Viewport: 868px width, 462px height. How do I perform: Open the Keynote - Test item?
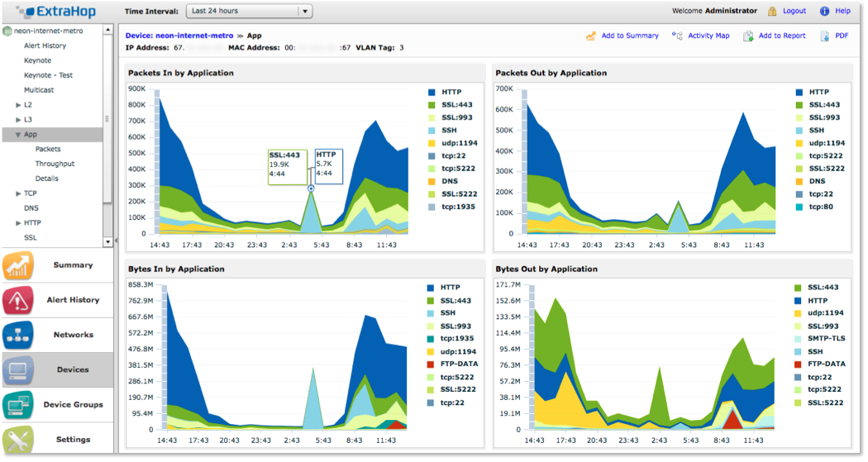click(48, 75)
